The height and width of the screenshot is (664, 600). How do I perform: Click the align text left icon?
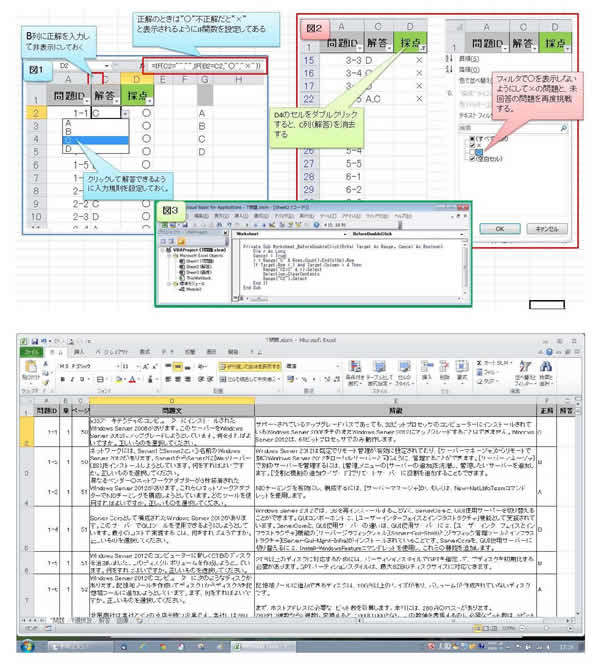tap(168, 379)
